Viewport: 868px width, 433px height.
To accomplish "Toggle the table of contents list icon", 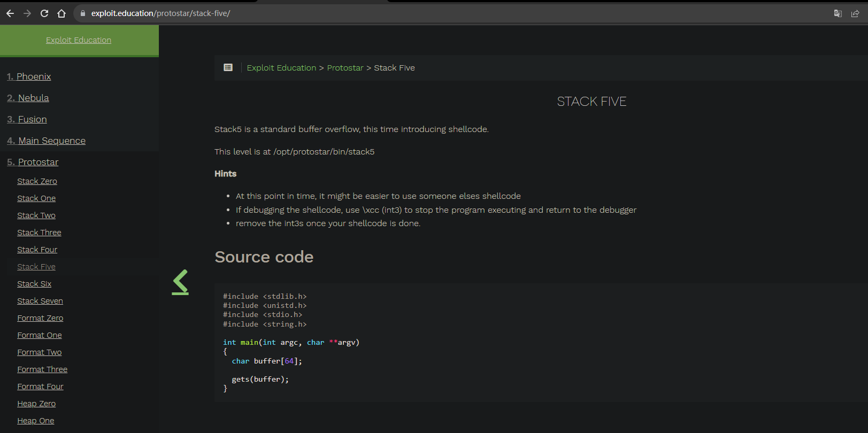I will 228,67.
